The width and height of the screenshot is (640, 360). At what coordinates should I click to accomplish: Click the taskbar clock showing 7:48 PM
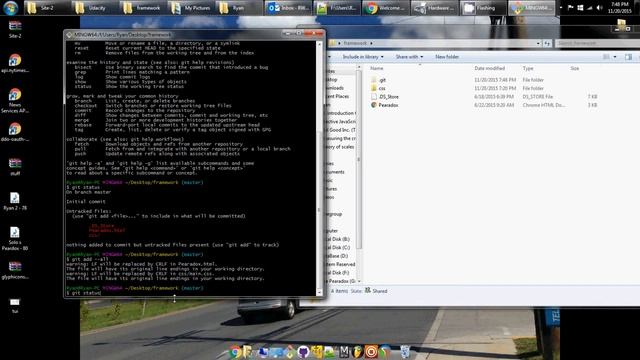point(620,8)
